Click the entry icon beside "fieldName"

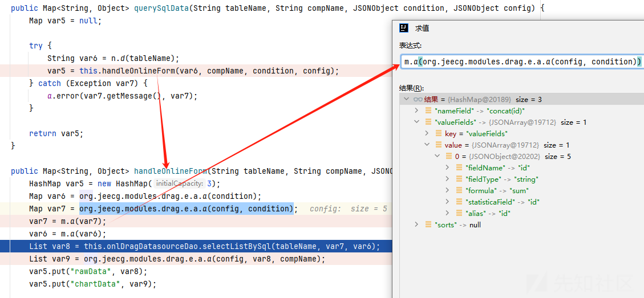tap(459, 168)
